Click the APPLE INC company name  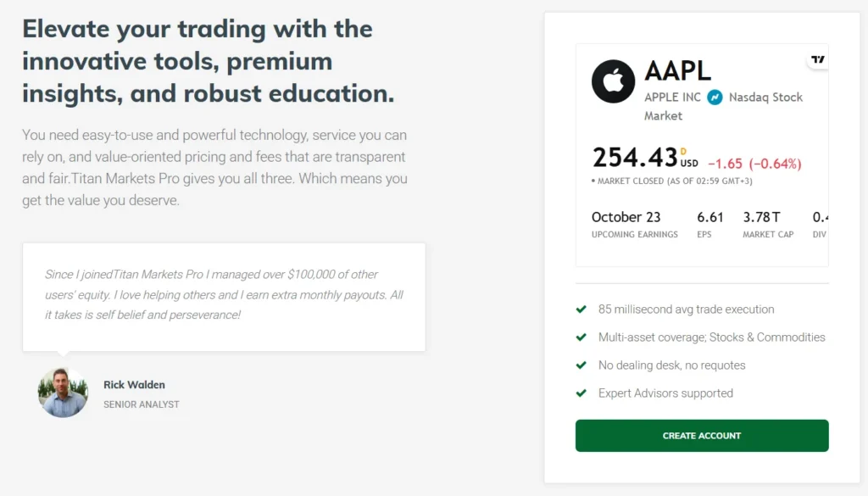tap(672, 98)
